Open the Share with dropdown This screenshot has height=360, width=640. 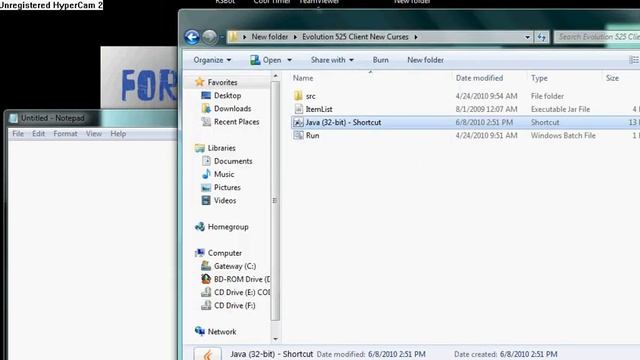(x=332, y=60)
